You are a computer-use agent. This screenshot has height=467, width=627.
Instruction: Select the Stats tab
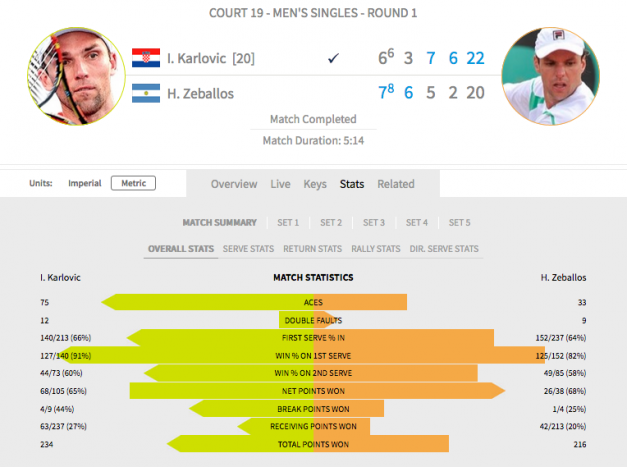[352, 184]
